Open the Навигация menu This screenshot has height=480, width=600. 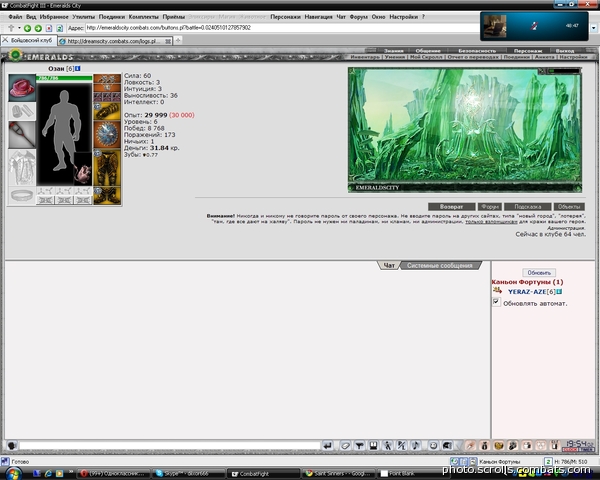pyautogui.click(x=318, y=17)
